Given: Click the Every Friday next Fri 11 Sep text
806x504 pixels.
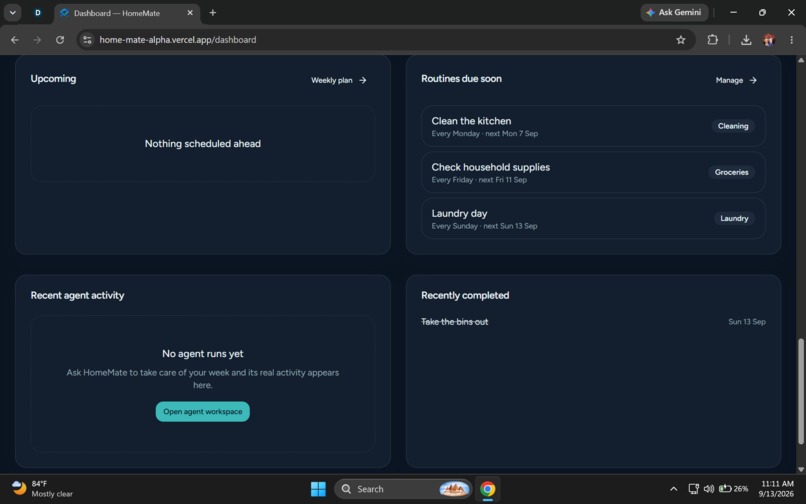Looking at the screenshot, I should click(479, 180).
